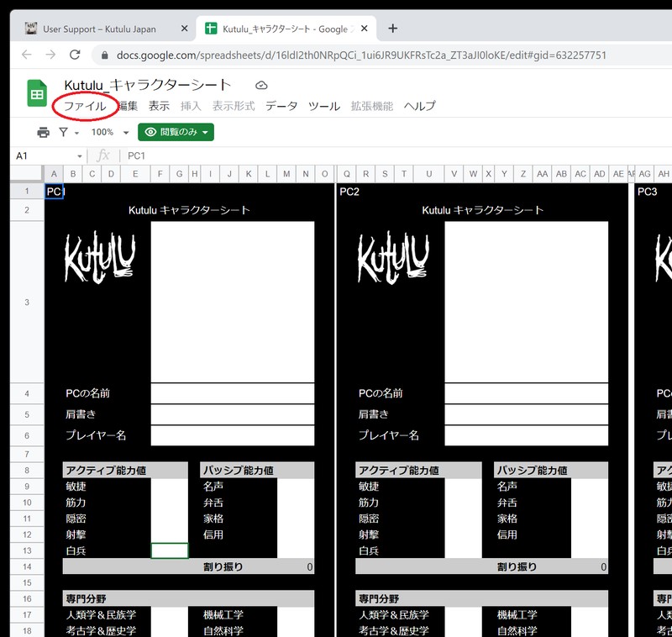The height and width of the screenshot is (637, 672).
Task: Click the PC1 敏捷 value cell
Action: point(170,487)
